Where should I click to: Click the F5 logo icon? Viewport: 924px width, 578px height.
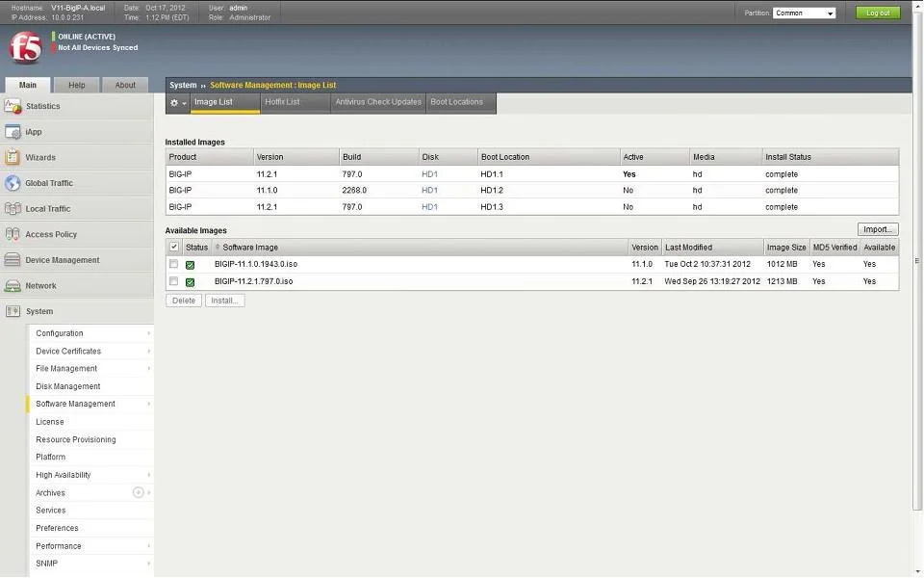click(x=25, y=48)
